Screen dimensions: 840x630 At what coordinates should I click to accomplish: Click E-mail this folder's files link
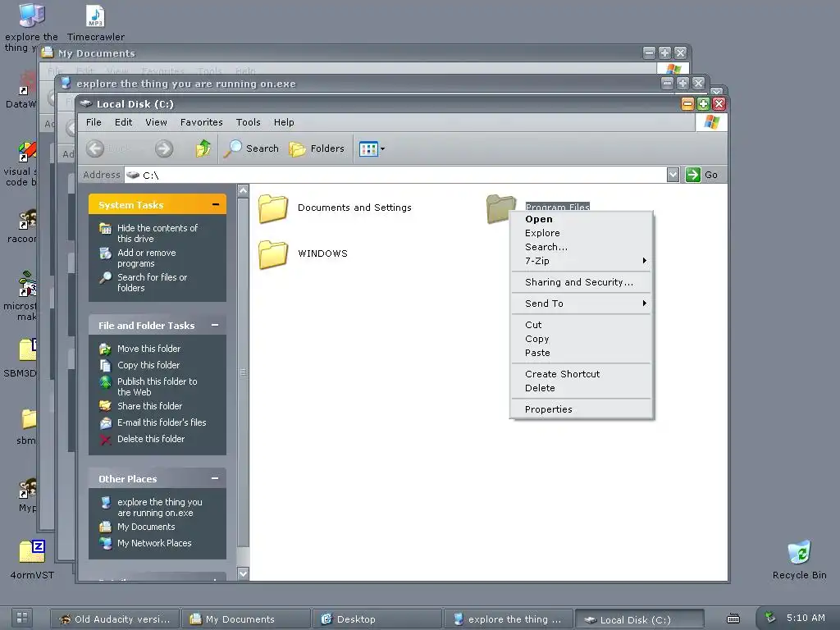coord(162,422)
